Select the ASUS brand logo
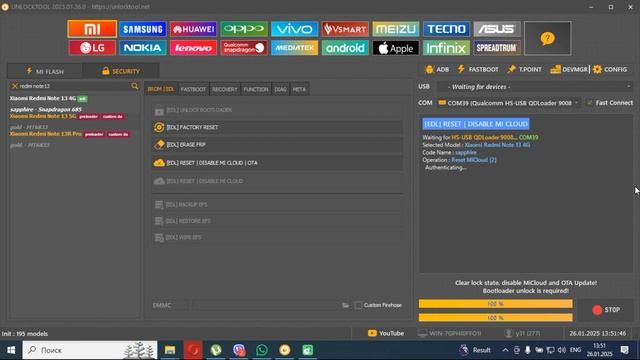 [x=497, y=29]
